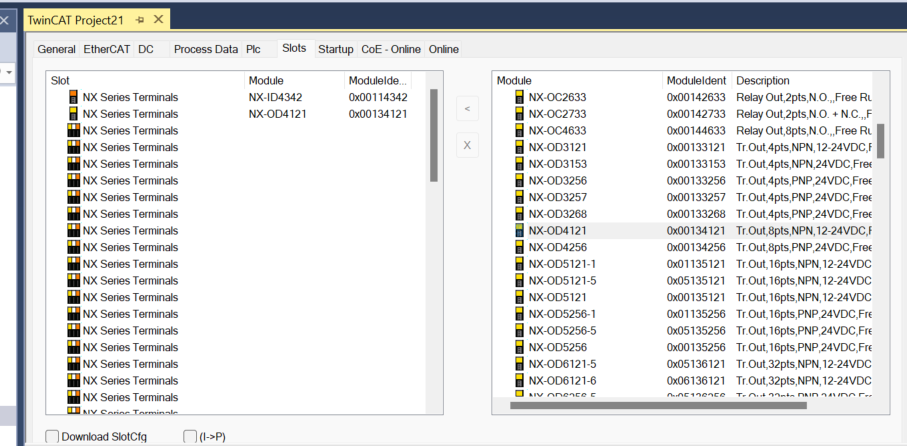Select the NX-OC2633 module row
The height and width of the screenshot is (446, 907).
[683, 97]
